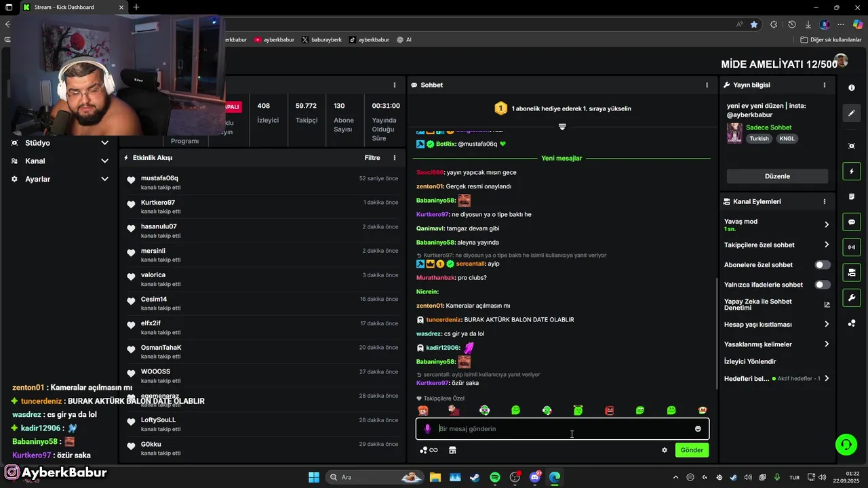Click mustafa06q entry in activity feed
Viewport: 868px width, 488px height.
(x=263, y=182)
